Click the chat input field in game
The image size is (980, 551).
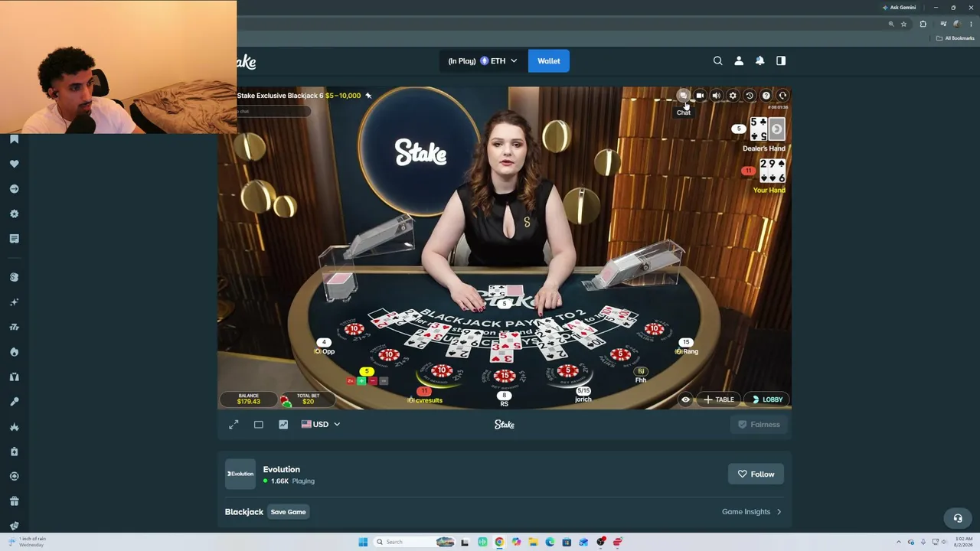coord(273,112)
